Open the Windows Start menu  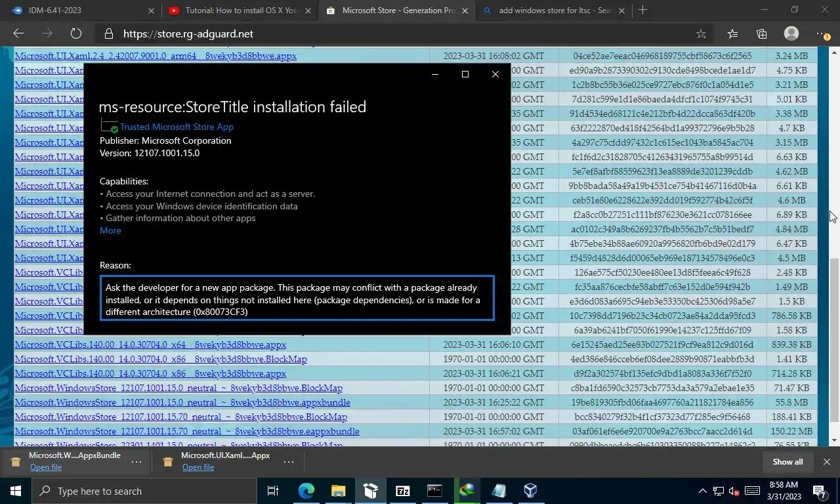pyautogui.click(x=16, y=491)
